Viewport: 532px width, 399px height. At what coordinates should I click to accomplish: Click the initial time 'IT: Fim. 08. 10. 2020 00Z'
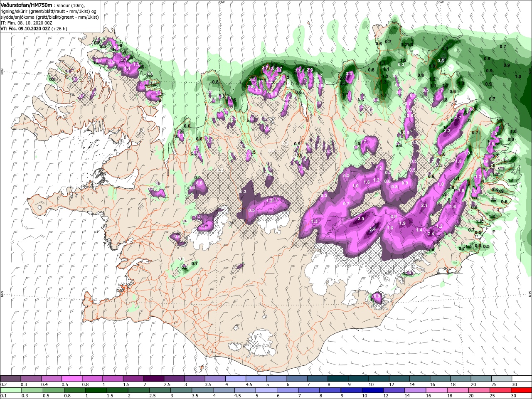[x=26, y=23]
